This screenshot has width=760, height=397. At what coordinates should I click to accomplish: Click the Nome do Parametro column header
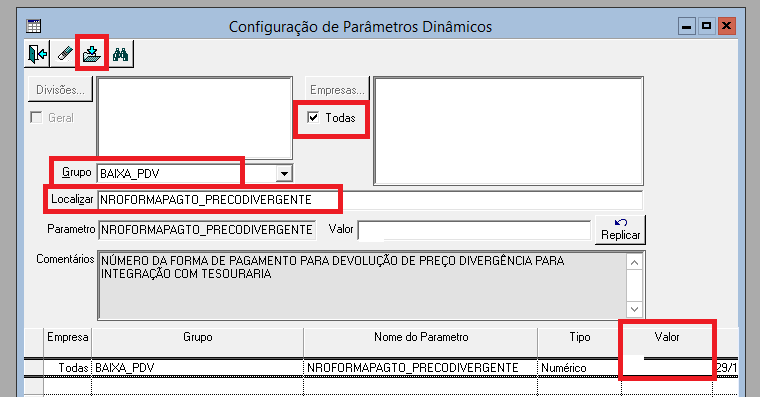click(421, 337)
